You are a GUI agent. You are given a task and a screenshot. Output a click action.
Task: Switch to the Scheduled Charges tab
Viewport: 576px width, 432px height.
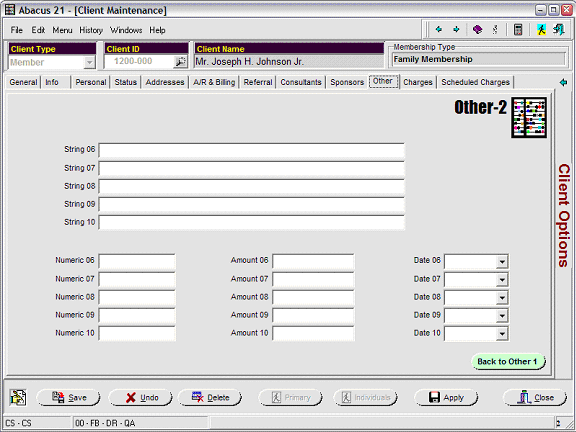pos(475,82)
